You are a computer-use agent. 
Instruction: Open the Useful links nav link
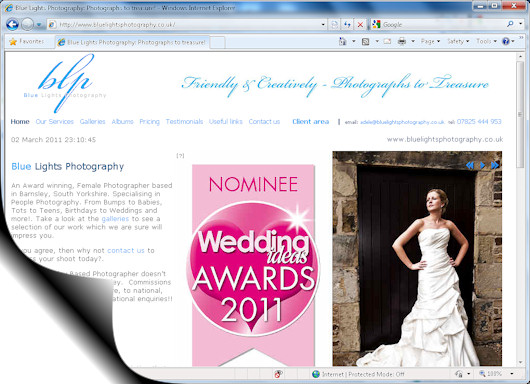click(226, 122)
